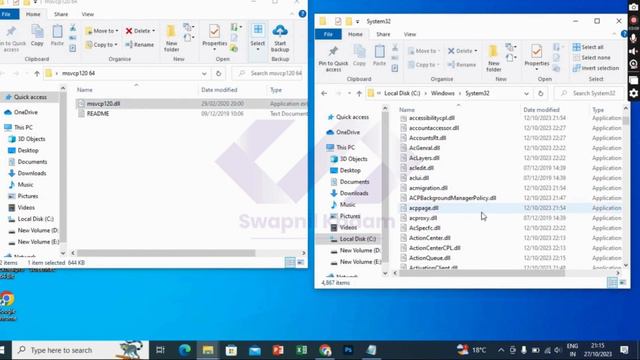
Task: Click Invert selection in System32 ribbon
Action: [596, 68]
